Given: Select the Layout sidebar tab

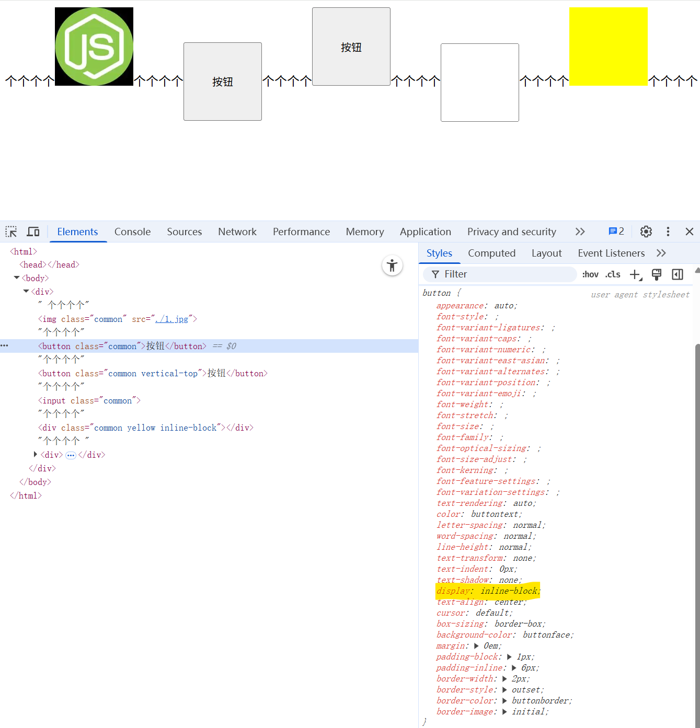Looking at the screenshot, I should click(546, 253).
